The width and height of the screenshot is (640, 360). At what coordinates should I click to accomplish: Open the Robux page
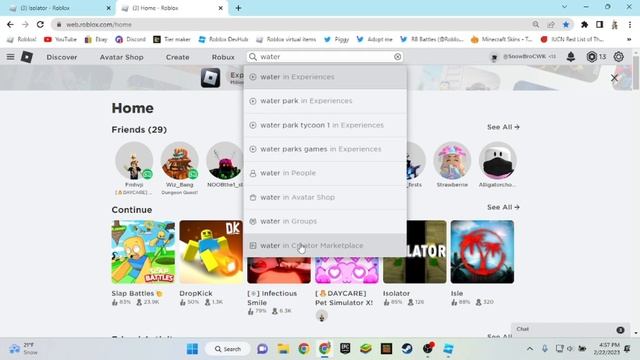pyautogui.click(x=223, y=57)
